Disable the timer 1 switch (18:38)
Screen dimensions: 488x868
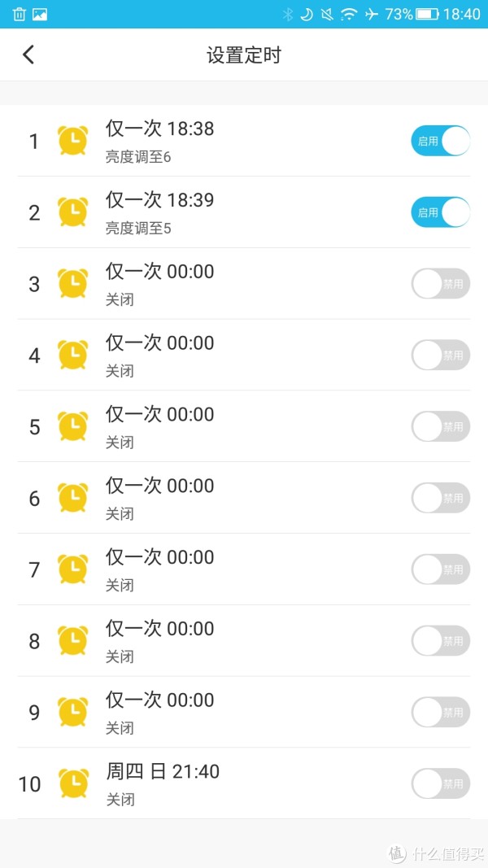coord(440,141)
